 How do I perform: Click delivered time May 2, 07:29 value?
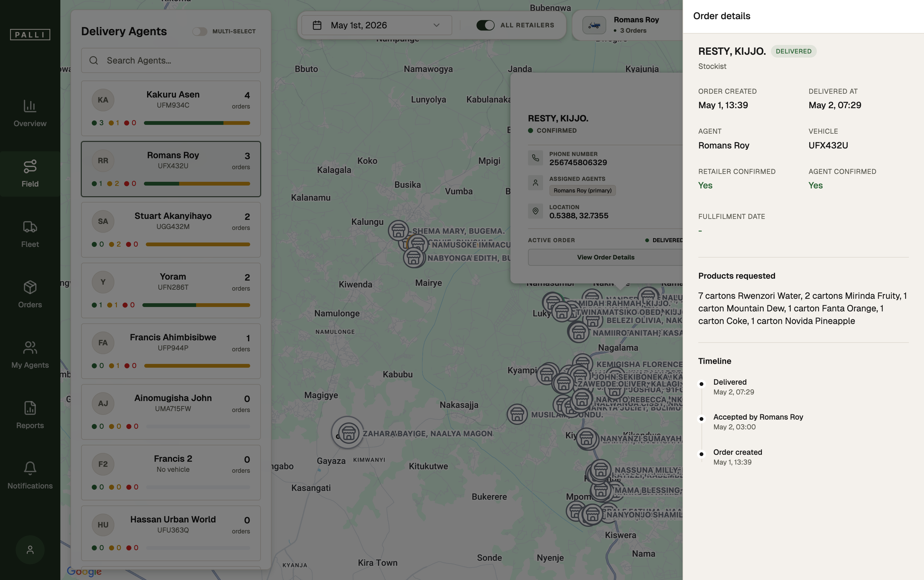[x=835, y=105]
